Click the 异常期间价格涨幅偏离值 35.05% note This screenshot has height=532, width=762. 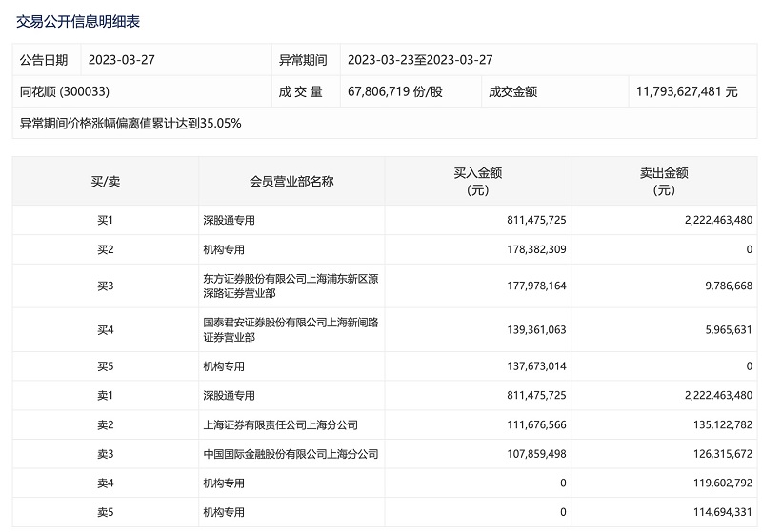(x=130, y=124)
